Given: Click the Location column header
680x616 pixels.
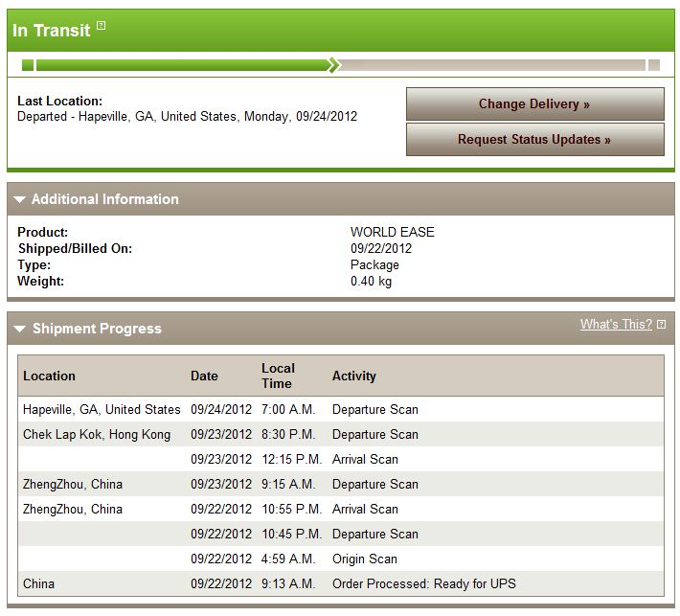Looking at the screenshot, I should [49, 376].
